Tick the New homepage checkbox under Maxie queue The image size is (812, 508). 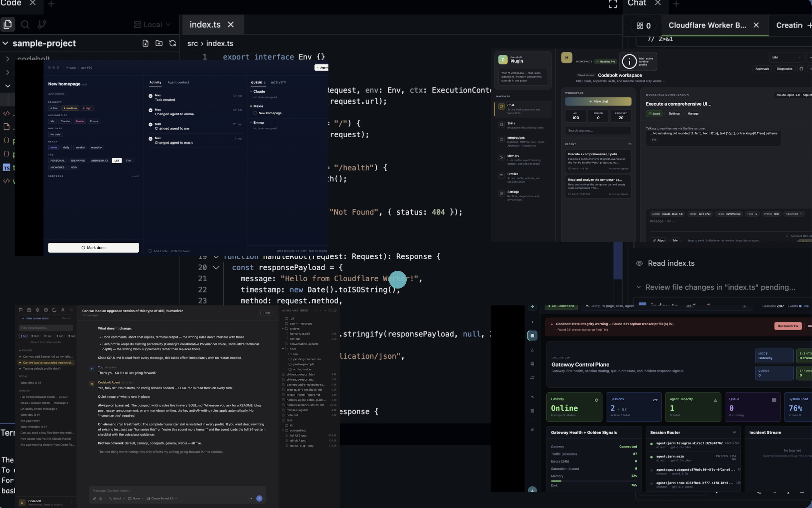[x=255, y=113]
